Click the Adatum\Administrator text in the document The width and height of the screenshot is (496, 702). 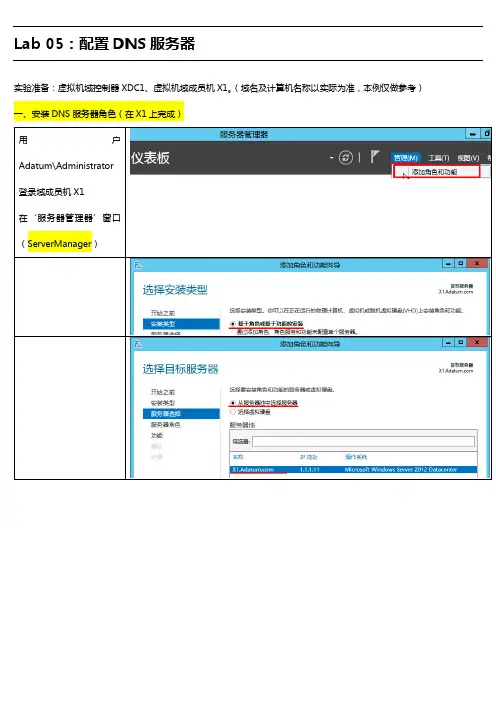coord(66,166)
